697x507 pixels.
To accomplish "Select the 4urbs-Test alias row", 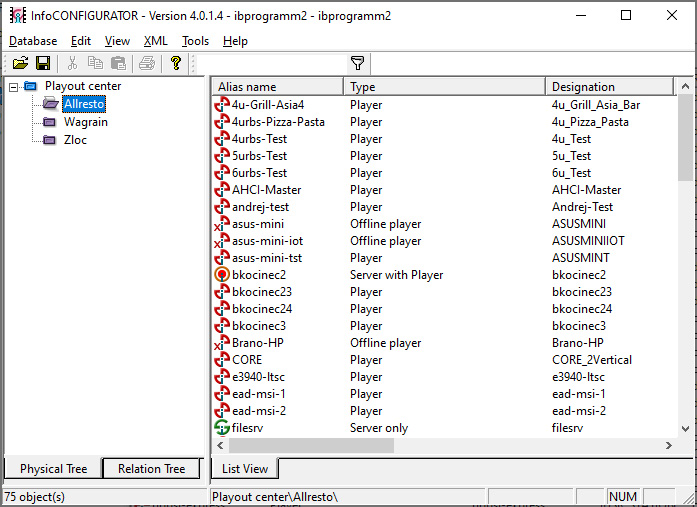I will pyautogui.click(x=259, y=139).
